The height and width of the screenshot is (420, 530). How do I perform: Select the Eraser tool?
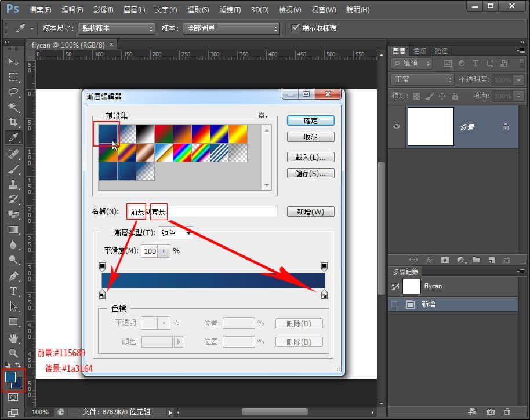tap(13, 214)
